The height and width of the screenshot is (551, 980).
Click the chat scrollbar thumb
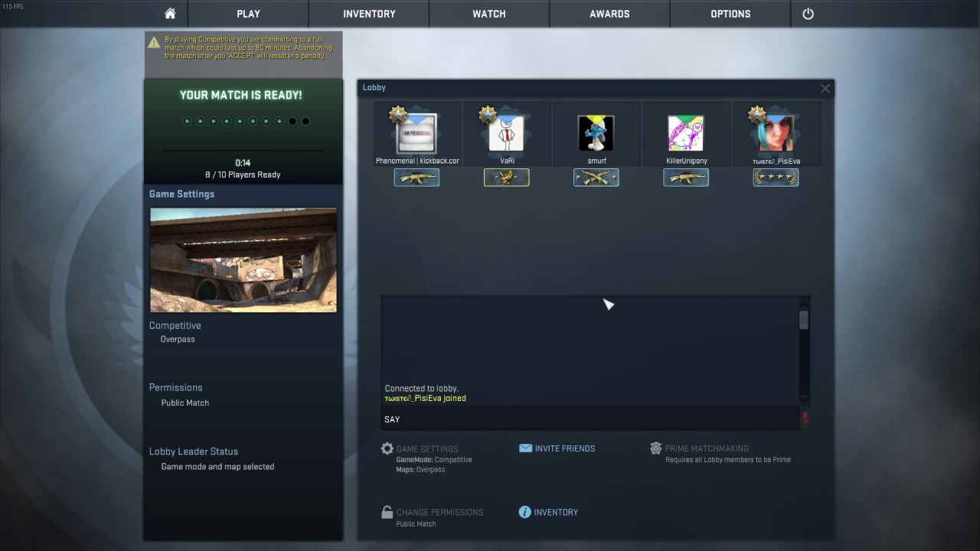tap(804, 321)
